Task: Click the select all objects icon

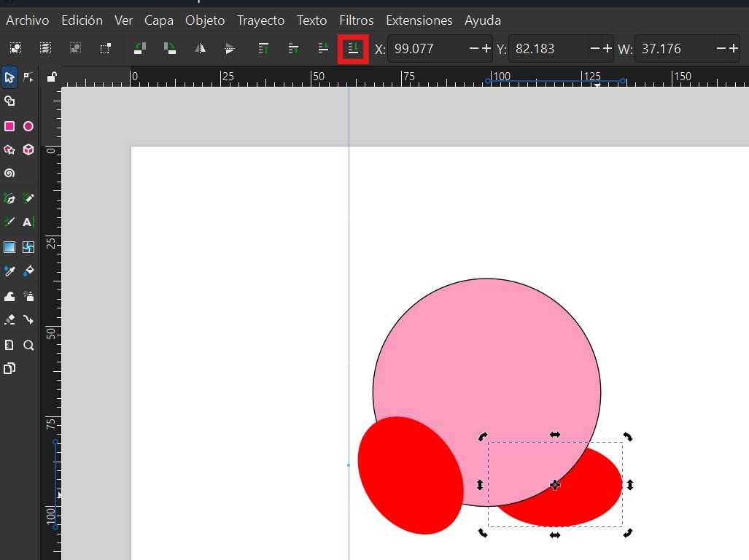Action: [15, 48]
